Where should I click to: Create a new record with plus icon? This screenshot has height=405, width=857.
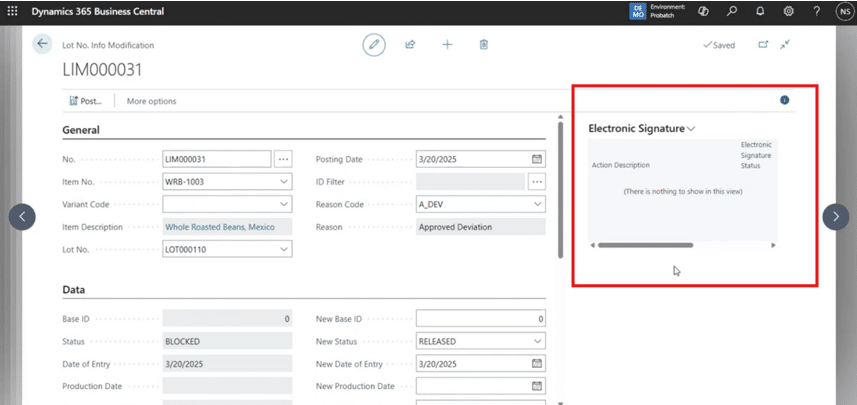[447, 45]
